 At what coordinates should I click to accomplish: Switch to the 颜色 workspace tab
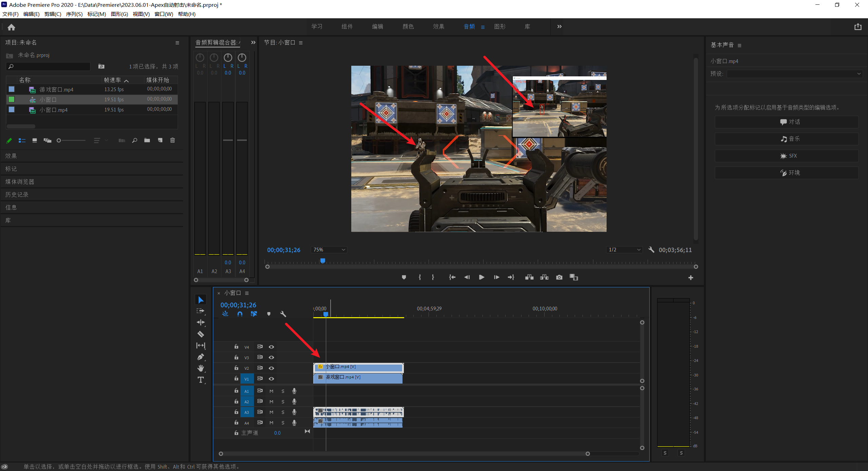pos(408,26)
